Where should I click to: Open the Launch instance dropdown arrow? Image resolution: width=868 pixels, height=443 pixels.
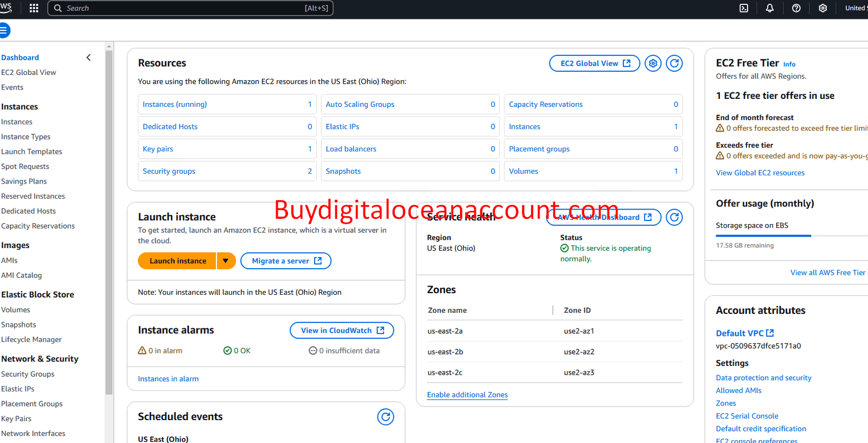[x=226, y=261]
